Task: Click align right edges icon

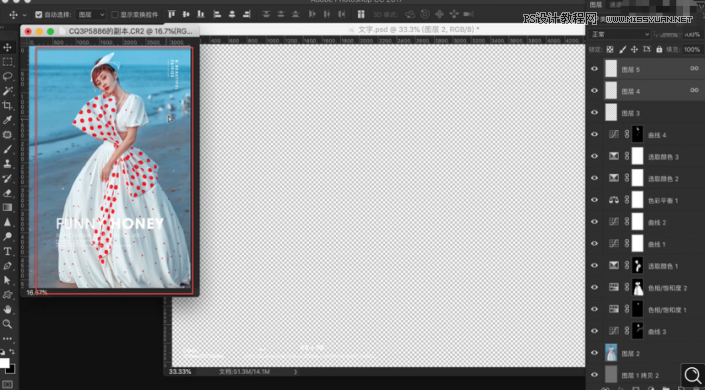Action: coord(246,14)
